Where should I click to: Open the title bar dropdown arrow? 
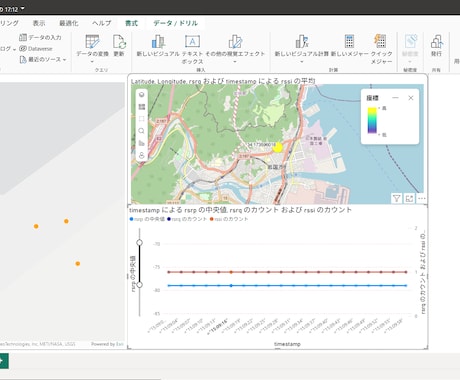(22, 8)
